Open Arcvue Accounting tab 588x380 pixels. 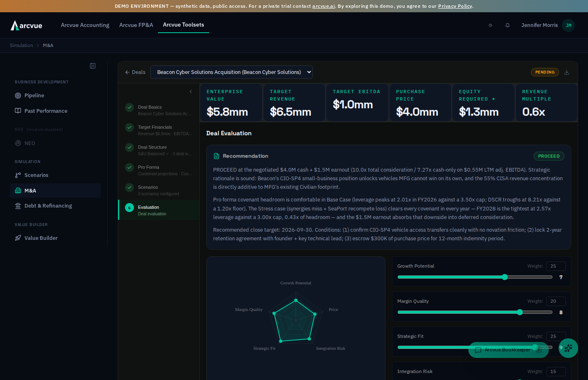click(85, 25)
